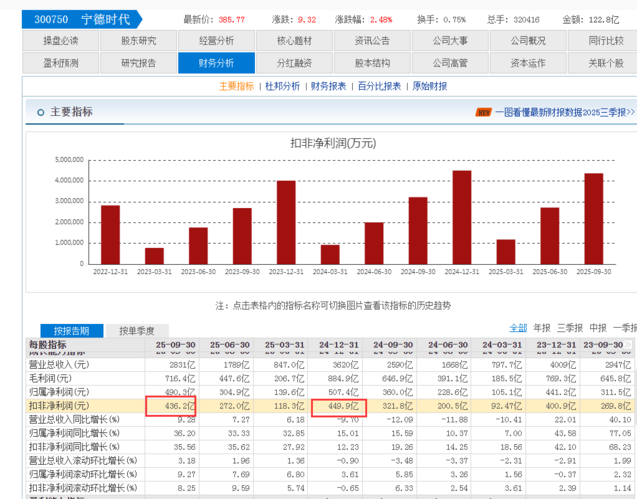
Task: Click the 每股指标 table header
Action: 48,345
